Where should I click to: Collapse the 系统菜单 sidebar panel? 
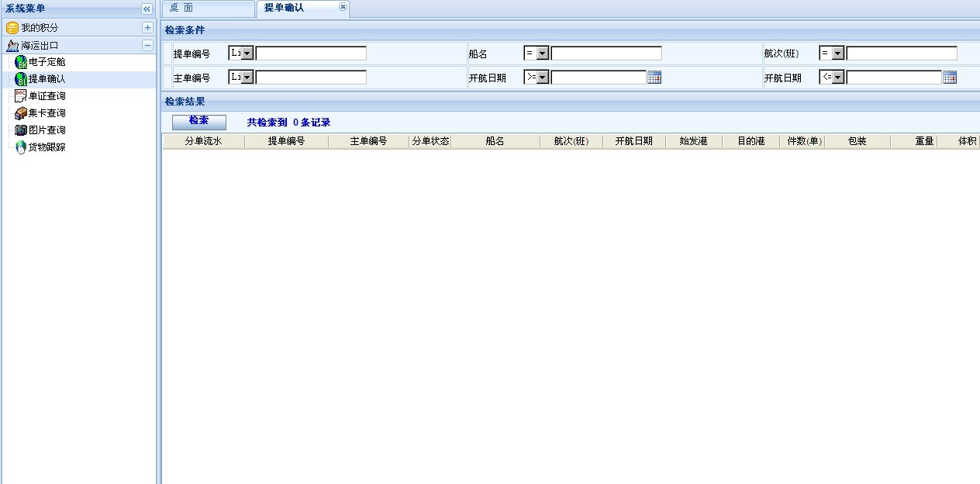pyautogui.click(x=147, y=9)
